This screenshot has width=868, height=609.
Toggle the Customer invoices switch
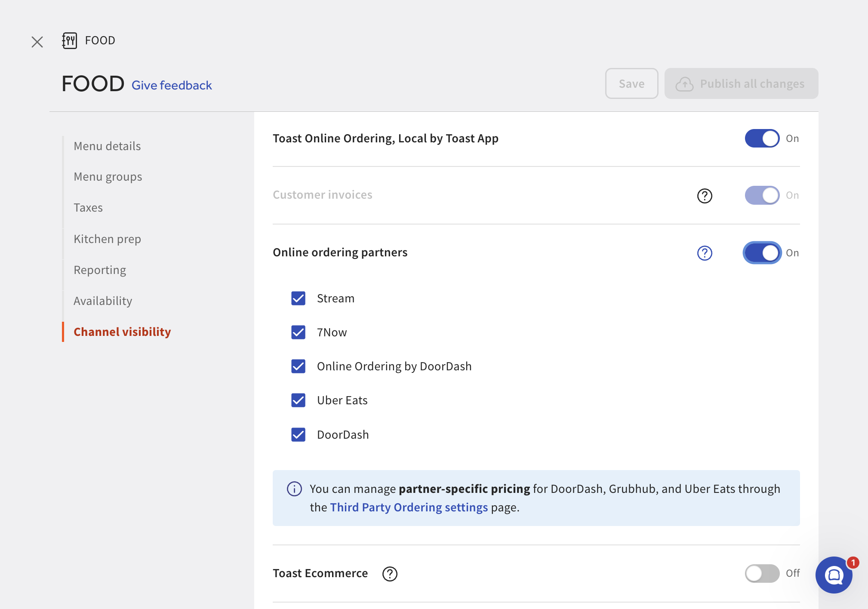click(x=762, y=195)
